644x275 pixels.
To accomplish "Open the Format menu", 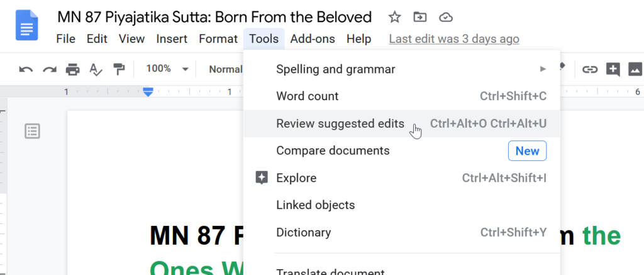I will (x=218, y=39).
